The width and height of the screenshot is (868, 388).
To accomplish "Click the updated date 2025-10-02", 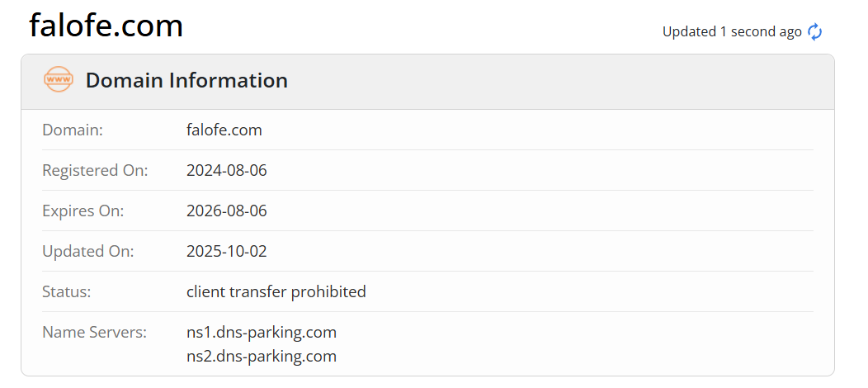I will [227, 251].
